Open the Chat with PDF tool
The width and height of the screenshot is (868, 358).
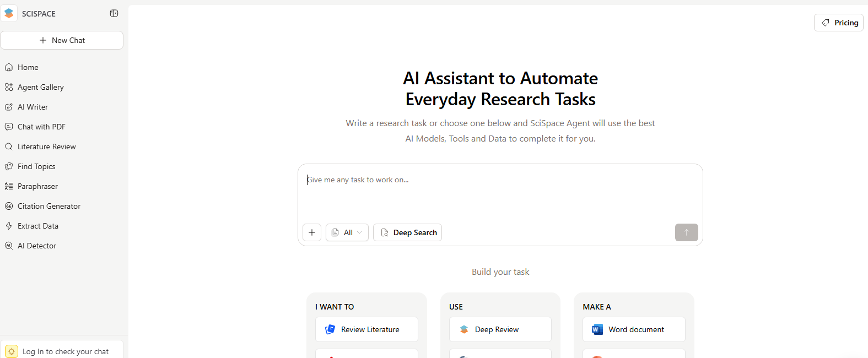41,127
